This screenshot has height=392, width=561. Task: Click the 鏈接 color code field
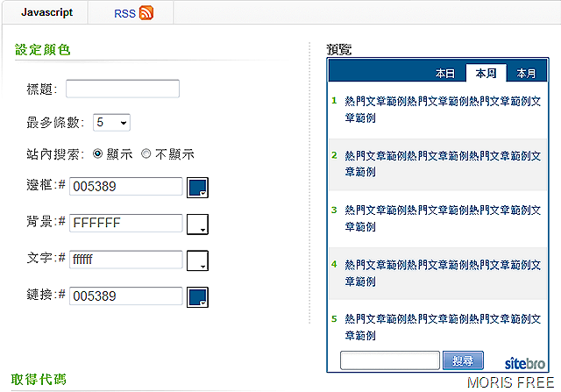(125, 296)
